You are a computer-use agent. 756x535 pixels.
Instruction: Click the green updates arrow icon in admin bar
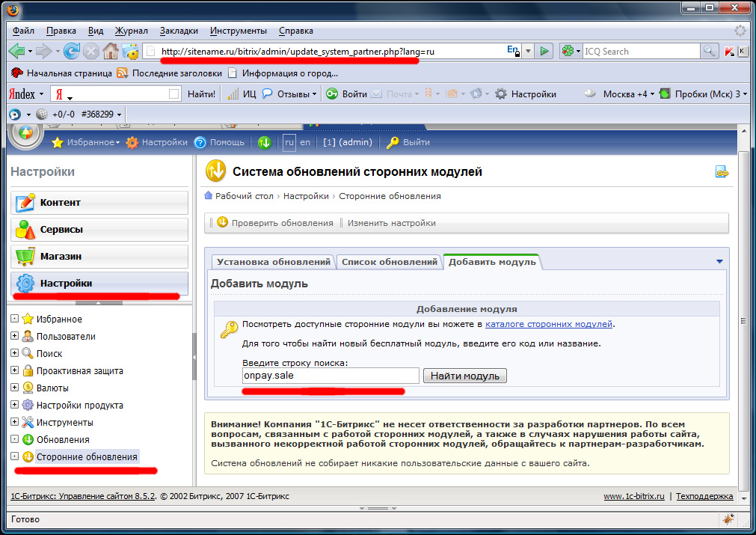coord(264,142)
